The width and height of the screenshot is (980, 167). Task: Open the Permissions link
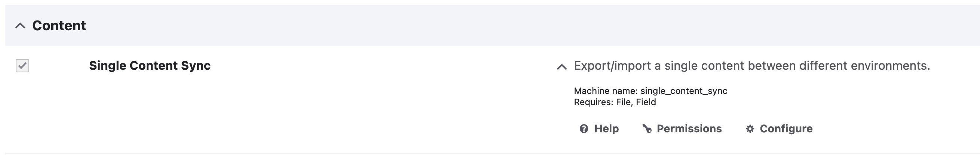tap(689, 129)
